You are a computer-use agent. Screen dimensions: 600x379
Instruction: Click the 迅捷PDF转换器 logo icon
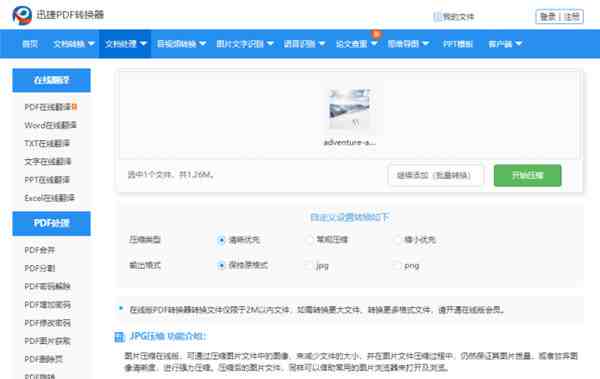point(22,15)
